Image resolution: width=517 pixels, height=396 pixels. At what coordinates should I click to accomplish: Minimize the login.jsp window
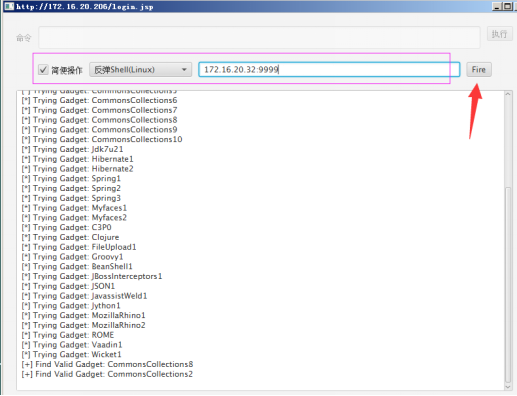[x=497, y=6]
